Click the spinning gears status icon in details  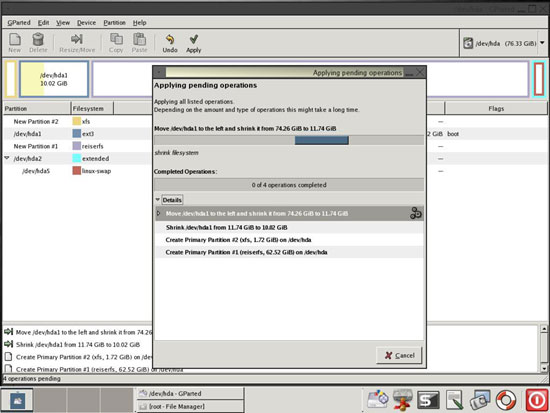[x=416, y=213]
